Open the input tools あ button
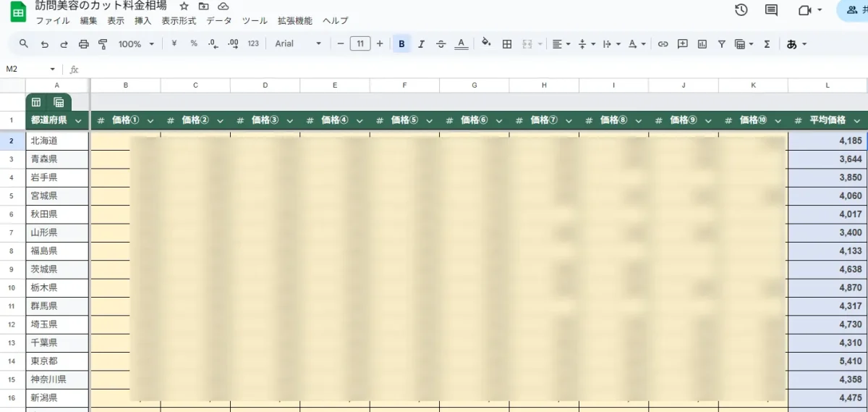868x412 pixels. pos(796,43)
